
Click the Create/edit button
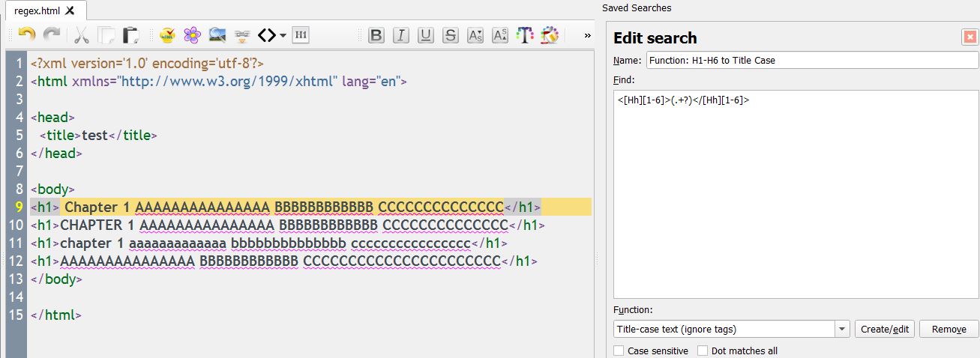885,329
